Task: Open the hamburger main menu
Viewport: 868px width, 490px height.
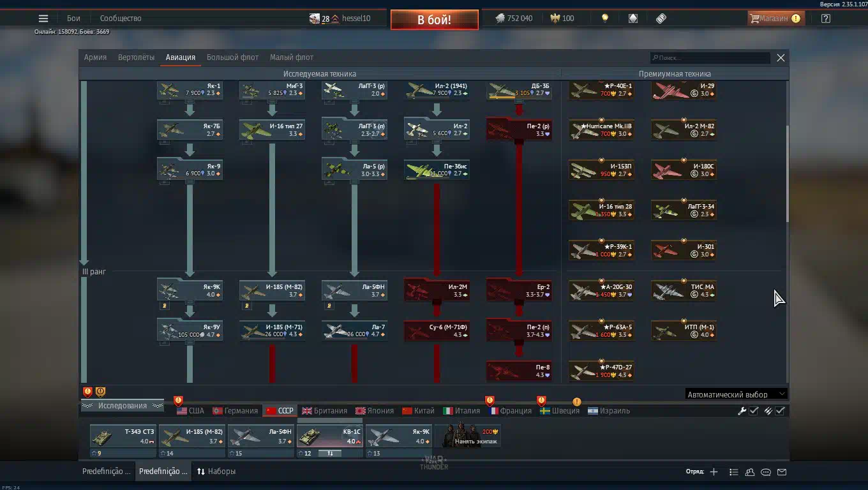Action: (x=43, y=19)
